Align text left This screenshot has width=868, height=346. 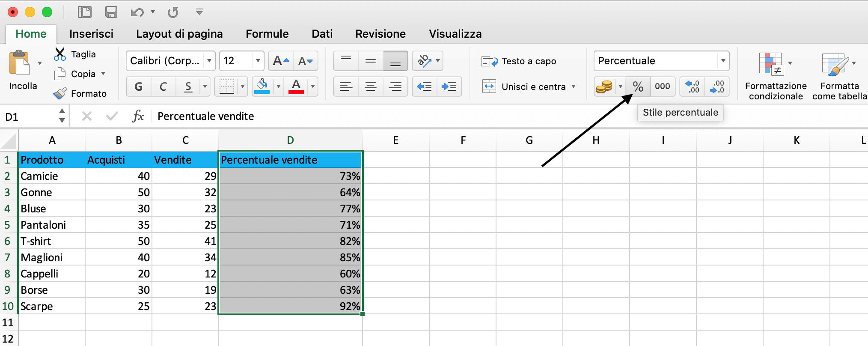346,86
